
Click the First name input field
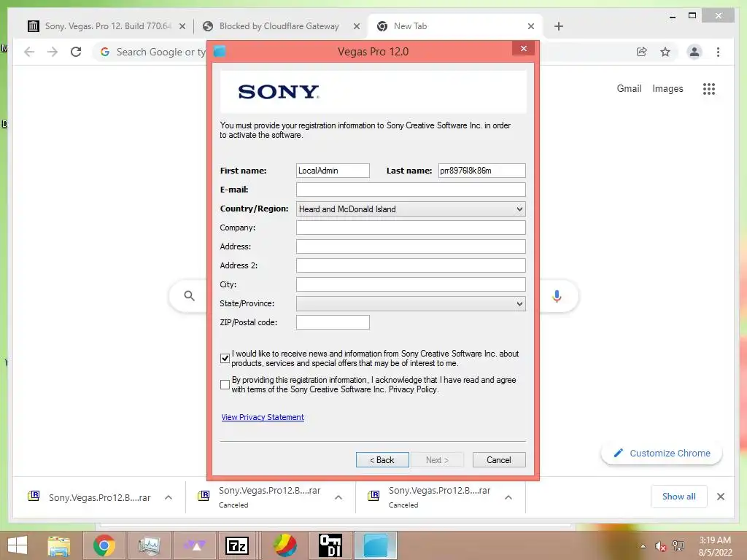pyautogui.click(x=333, y=171)
